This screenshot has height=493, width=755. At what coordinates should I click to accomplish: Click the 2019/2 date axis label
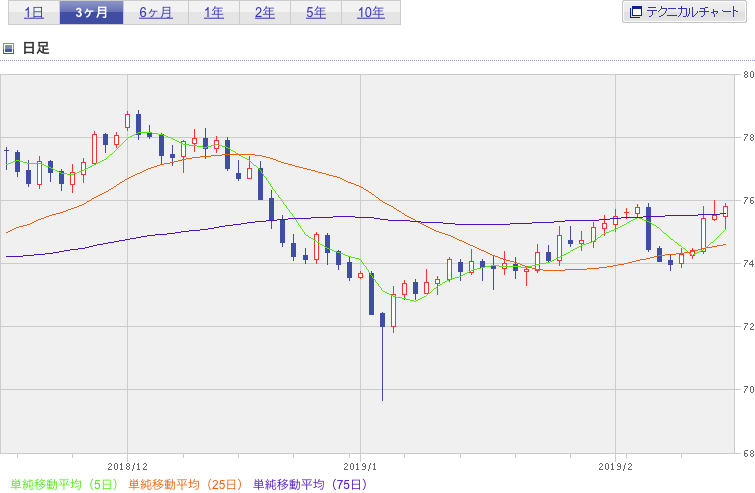(615, 467)
